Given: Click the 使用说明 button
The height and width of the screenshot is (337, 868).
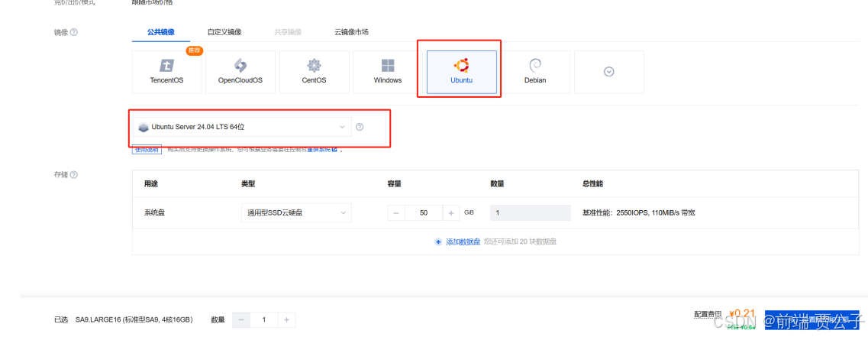Looking at the screenshot, I should point(147,150).
